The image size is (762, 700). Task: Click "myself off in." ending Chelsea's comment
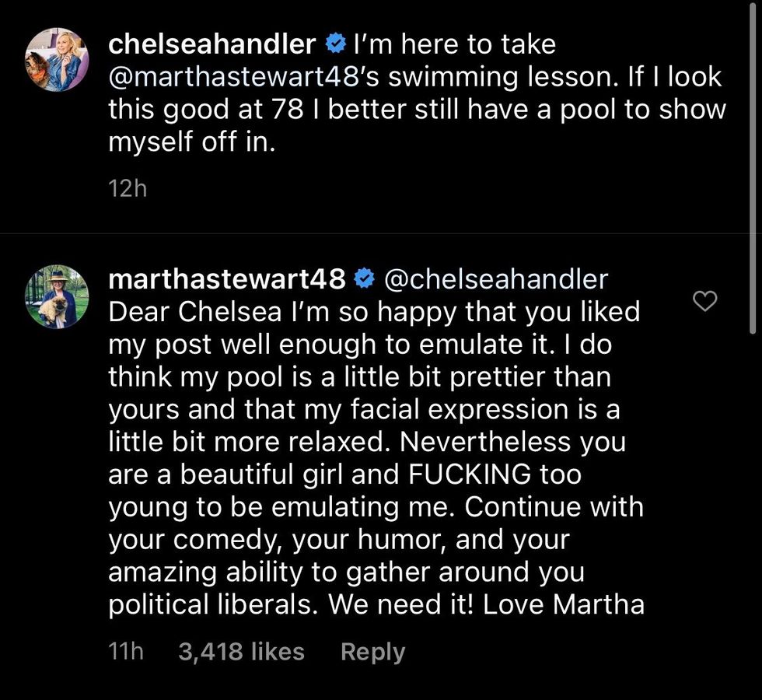191,143
